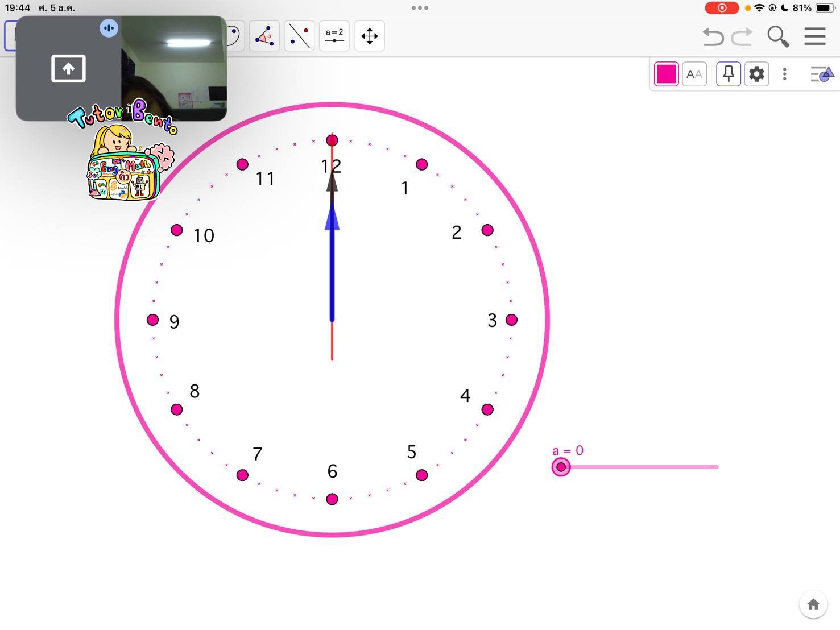840x630 pixels.
Task: Open object settings with the gear icon
Action: pos(756,74)
